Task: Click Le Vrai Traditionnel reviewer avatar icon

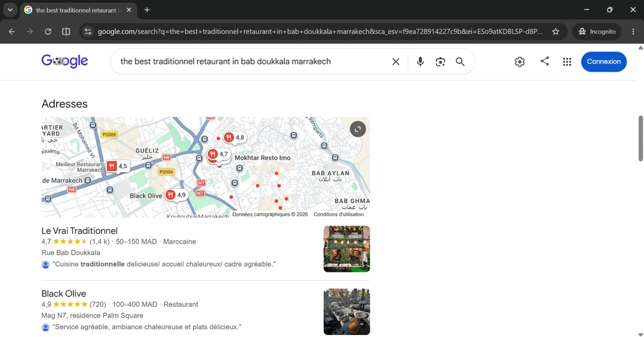Action: (x=46, y=265)
